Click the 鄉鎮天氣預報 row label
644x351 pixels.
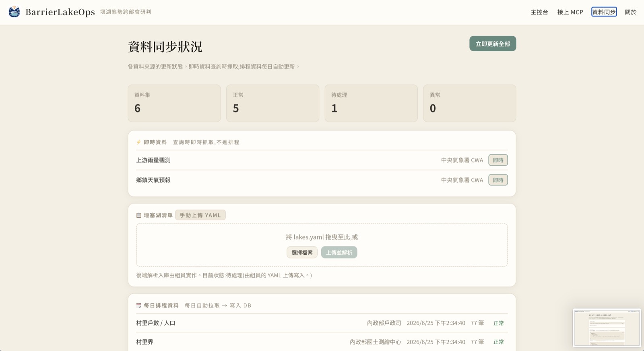coord(153,180)
